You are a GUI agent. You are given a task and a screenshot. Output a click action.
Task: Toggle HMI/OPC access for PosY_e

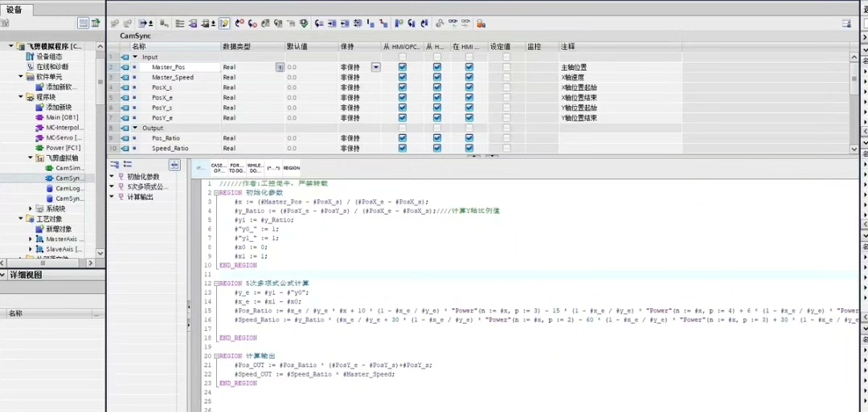click(x=403, y=118)
